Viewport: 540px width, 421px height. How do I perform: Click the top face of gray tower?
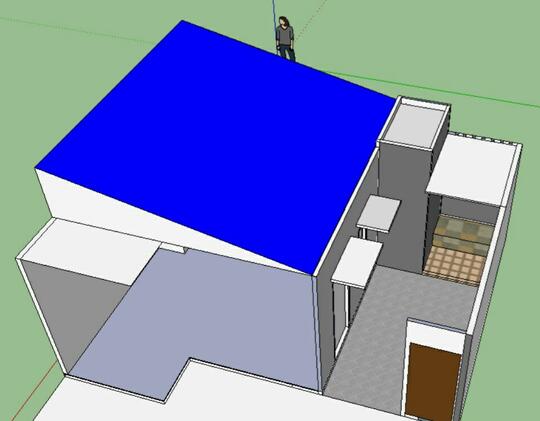414,123
